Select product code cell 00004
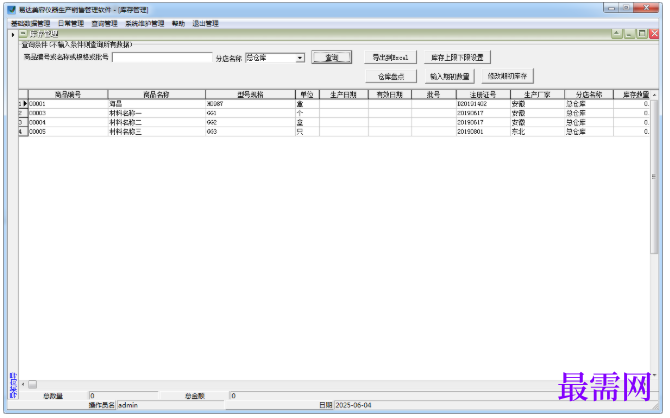 [x=68, y=122]
